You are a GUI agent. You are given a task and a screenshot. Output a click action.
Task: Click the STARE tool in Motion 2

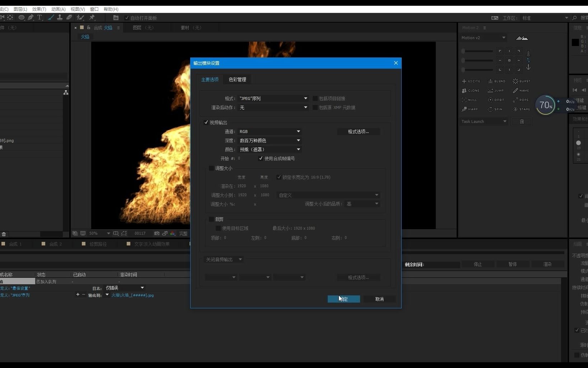(521, 109)
